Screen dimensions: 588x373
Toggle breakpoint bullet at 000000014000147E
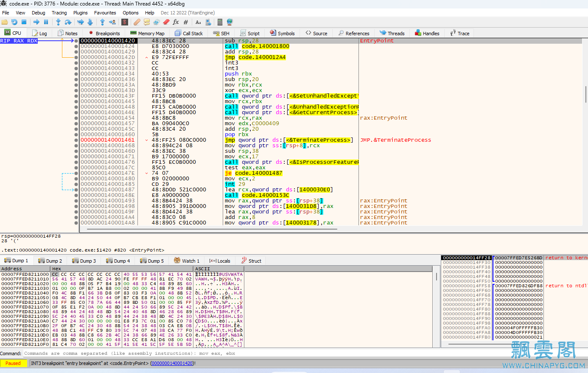click(x=76, y=173)
